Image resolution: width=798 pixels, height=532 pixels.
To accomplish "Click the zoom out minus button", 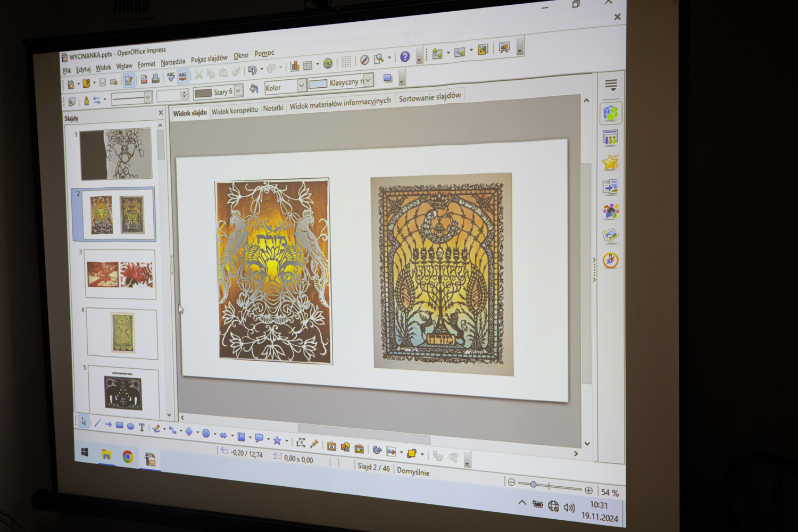I will 511,482.
